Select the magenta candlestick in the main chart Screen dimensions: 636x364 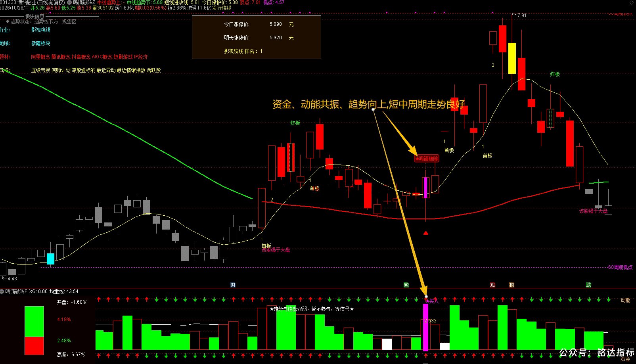click(x=426, y=188)
